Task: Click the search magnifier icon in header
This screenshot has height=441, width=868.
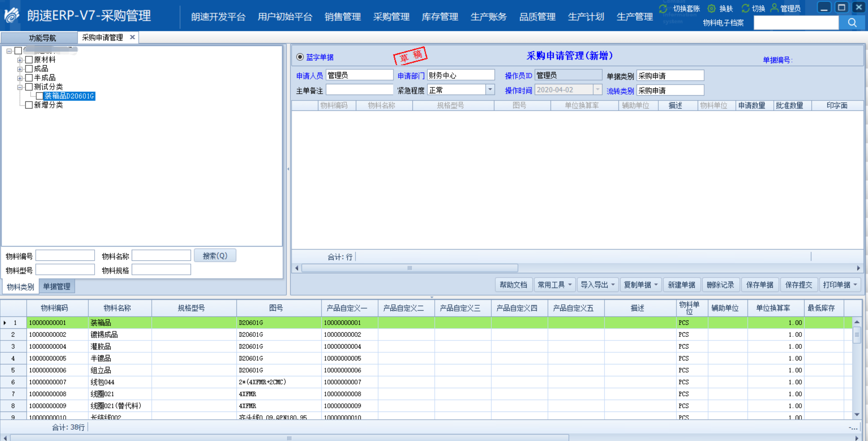Action: click(x=852, y=23)
